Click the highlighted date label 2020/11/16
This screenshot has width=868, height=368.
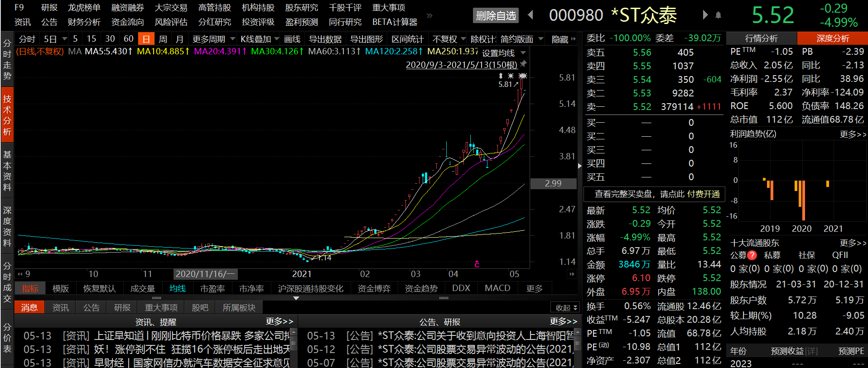point(205,274)
